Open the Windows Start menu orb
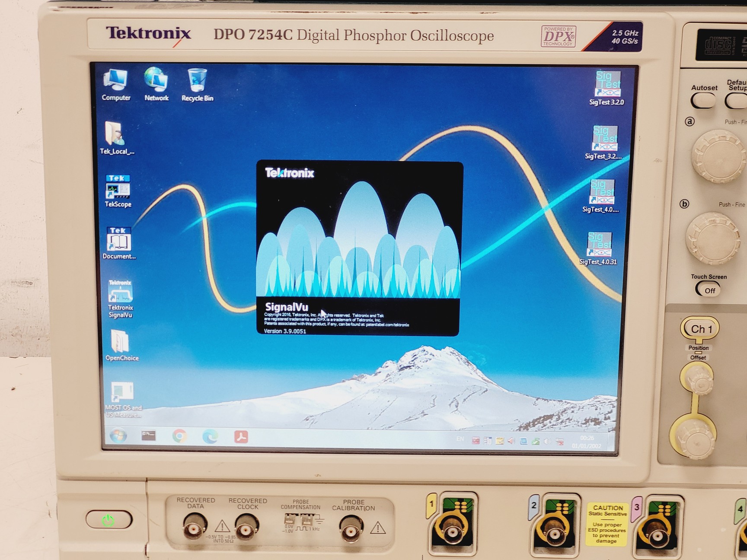This screenshot has height=560, width=747. (118, 436)
